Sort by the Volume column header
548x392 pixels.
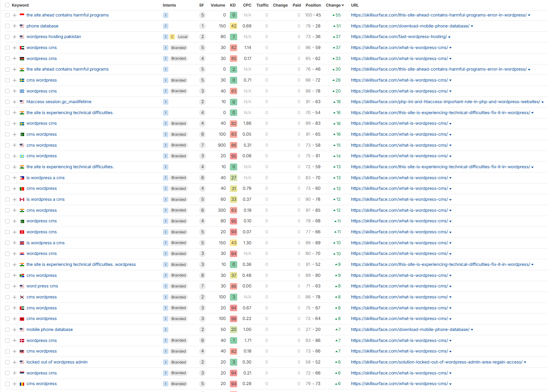coord(218,5)
